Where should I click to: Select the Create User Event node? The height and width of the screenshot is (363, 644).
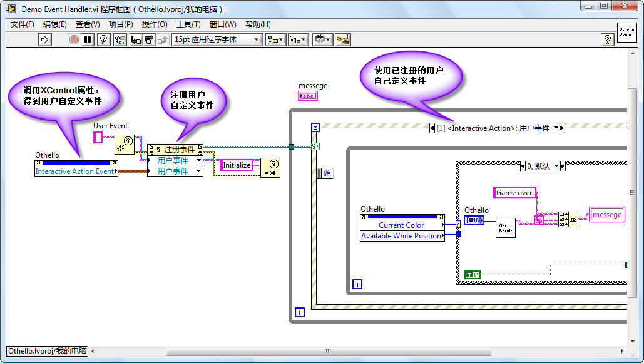[124, 145]
